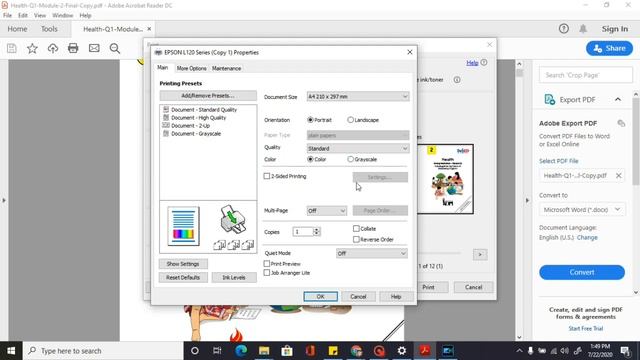The width and height of the screenshot is (640, 360).
Task: Click OK in printer properties
Action: point(320,296)
